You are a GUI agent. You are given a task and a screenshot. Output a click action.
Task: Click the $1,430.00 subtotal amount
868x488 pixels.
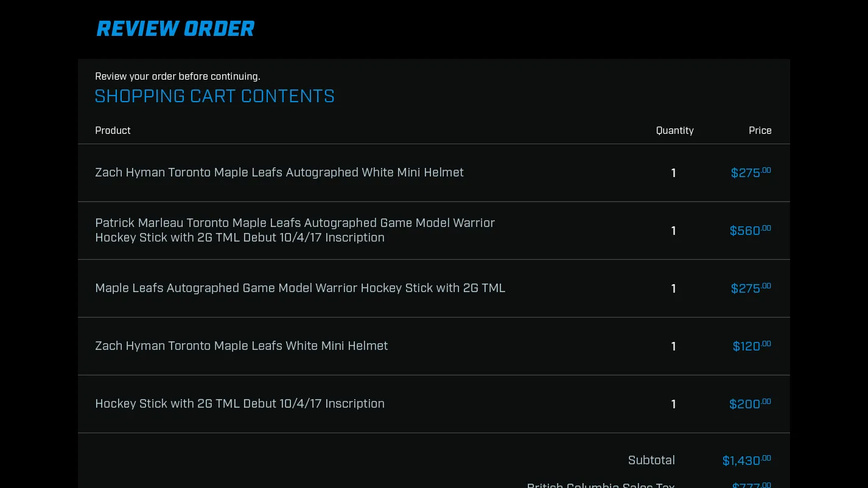click(746, 461)
